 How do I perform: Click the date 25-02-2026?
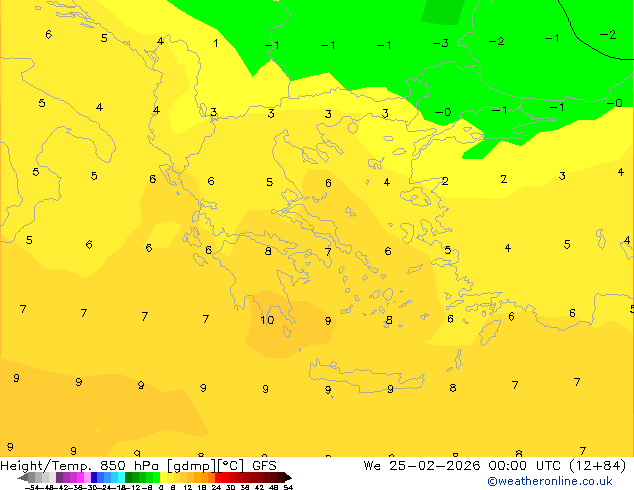coord(435,466)
